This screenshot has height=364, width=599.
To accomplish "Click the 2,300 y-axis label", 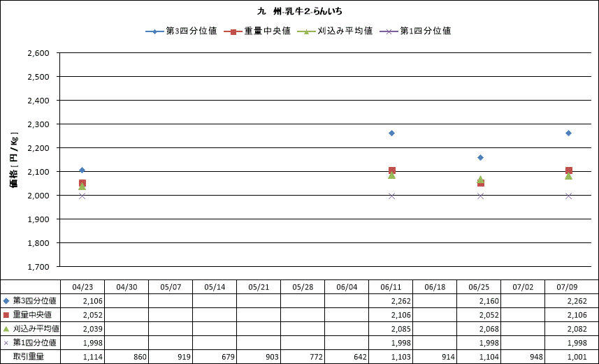I will point(38,124).
